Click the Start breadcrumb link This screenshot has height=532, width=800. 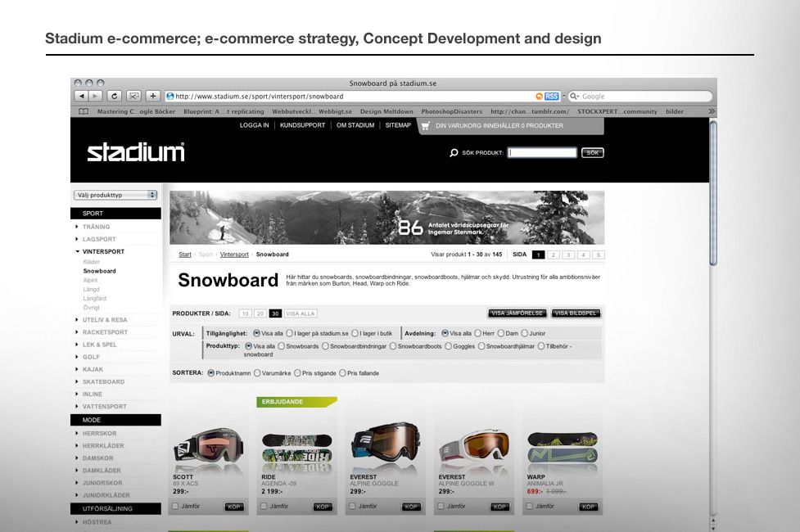(185, 254)
